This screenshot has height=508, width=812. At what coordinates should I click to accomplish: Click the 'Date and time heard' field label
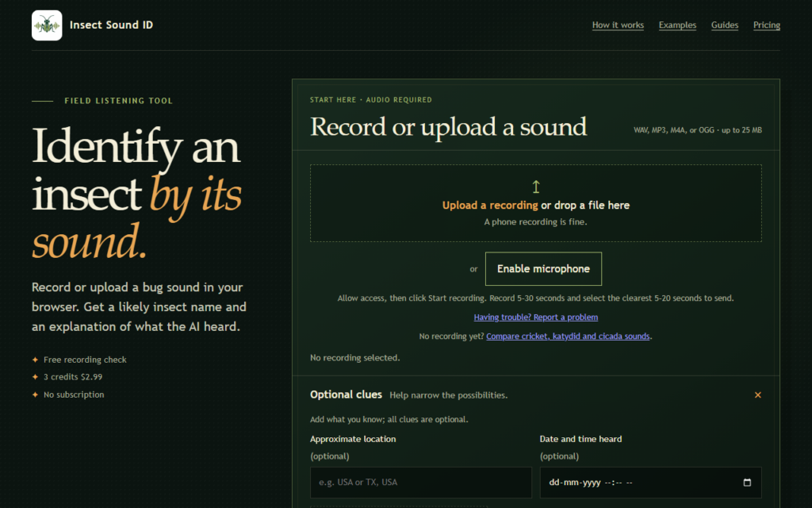coord(580,439)
